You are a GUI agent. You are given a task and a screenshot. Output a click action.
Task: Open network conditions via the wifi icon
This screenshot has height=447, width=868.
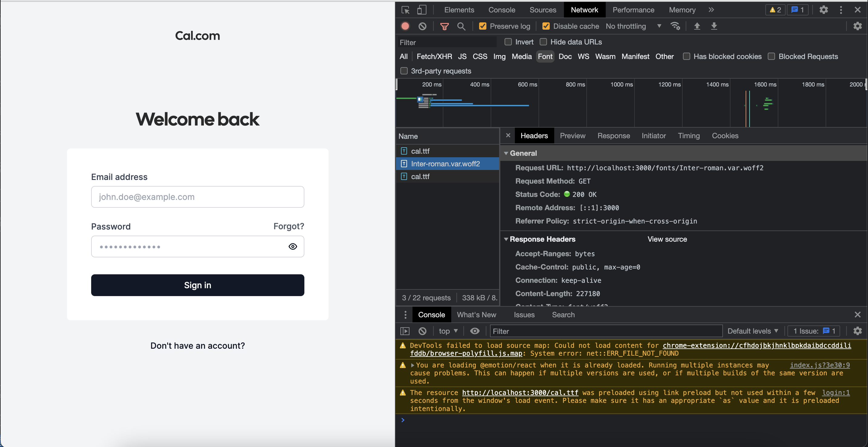click(675, 26)
